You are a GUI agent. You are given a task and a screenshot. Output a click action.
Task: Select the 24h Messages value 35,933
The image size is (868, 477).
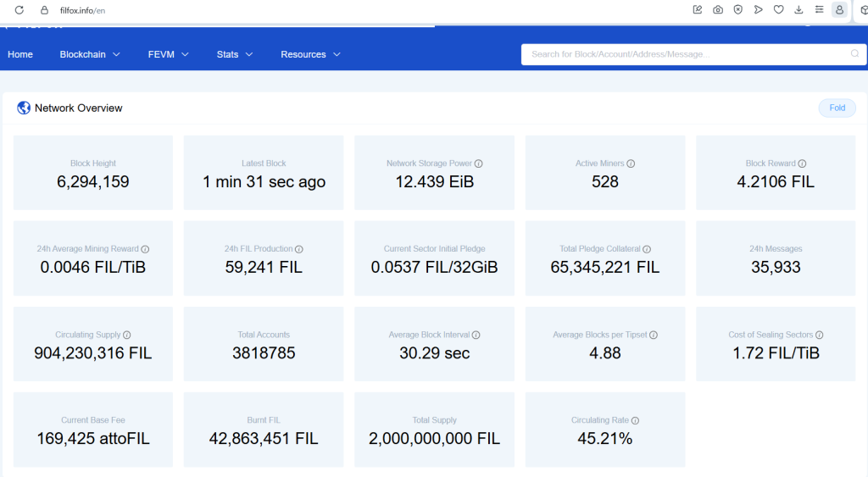776,267
